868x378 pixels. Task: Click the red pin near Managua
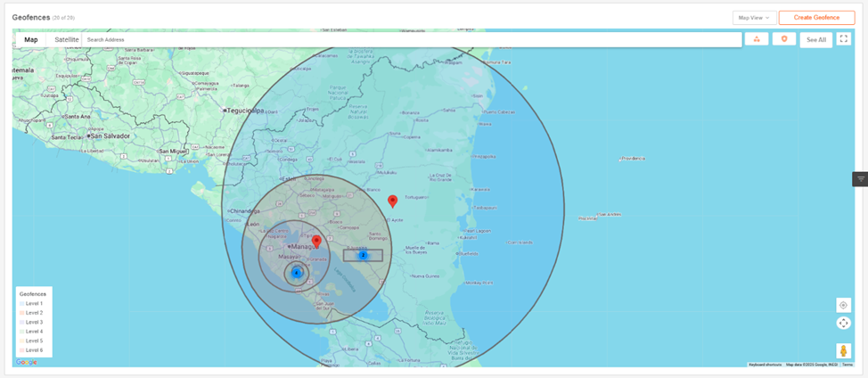click(316, 242)
